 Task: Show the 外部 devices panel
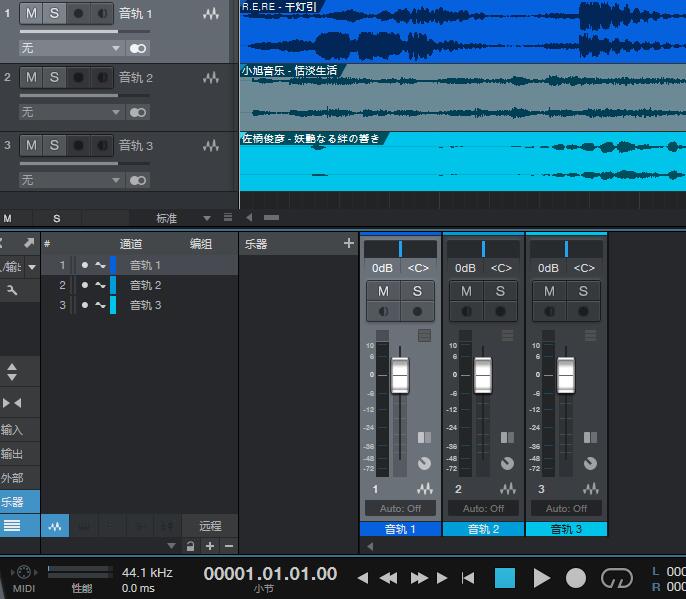click(x=12, y=478)
